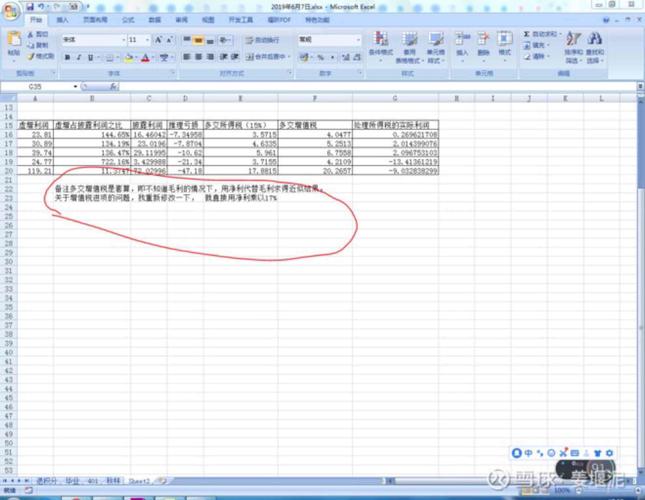Toggle underline formatting

click(90, 58)
